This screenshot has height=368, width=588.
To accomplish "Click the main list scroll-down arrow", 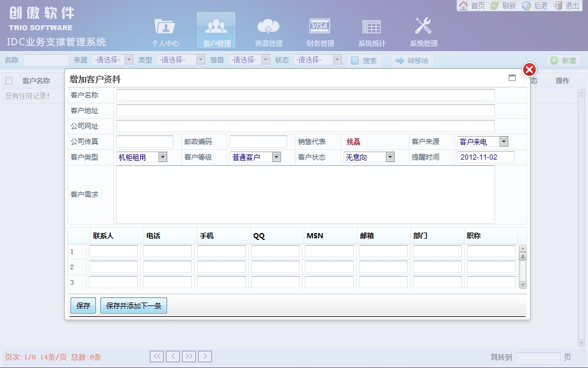I will [x=581, y=343].
